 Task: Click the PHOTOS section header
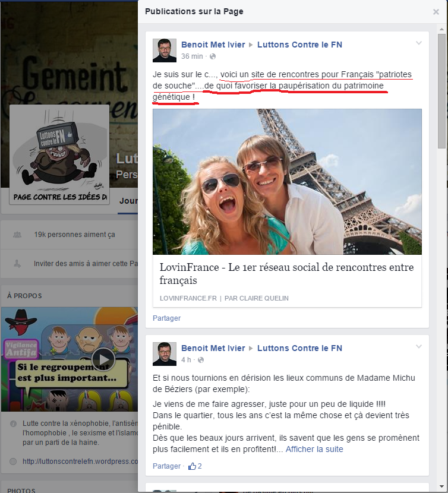pyautogui.click(x=21, y=490)
